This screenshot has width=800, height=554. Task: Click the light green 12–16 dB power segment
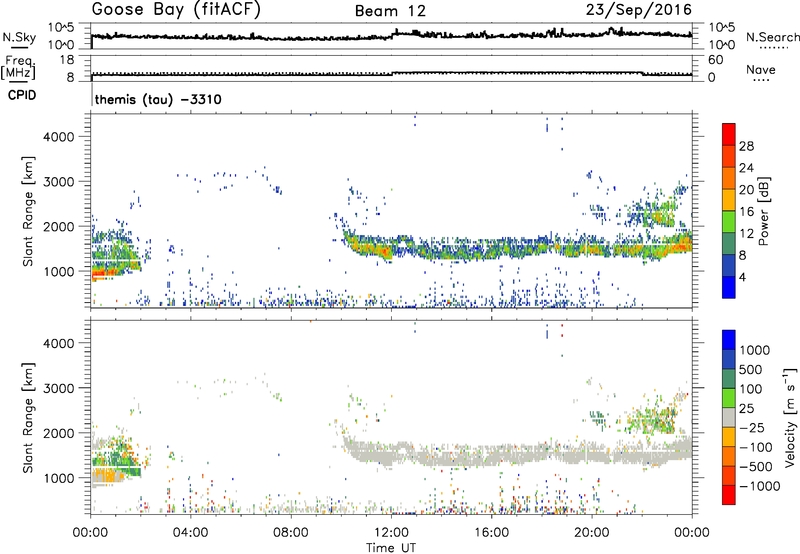pyautogui.click(x=729, y=222)
